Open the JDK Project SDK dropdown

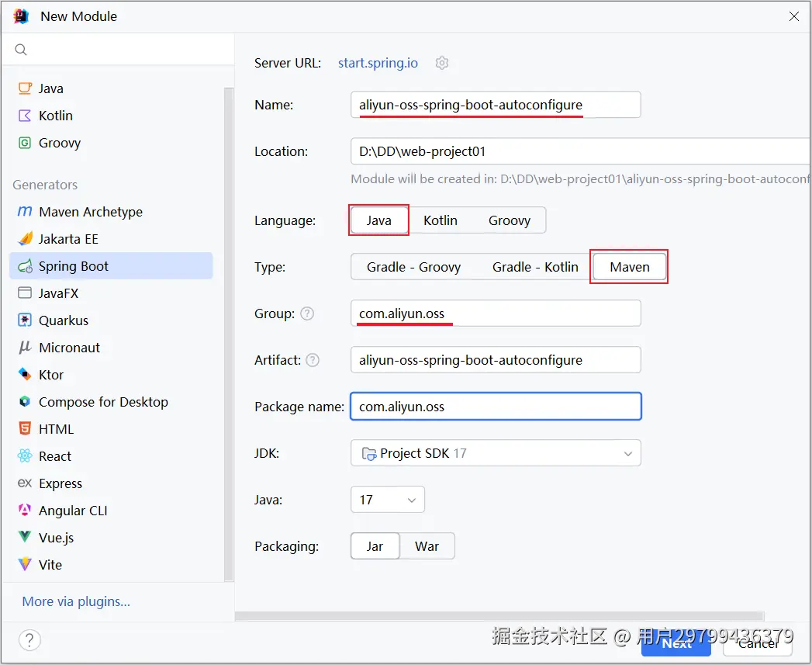(496, 453)
